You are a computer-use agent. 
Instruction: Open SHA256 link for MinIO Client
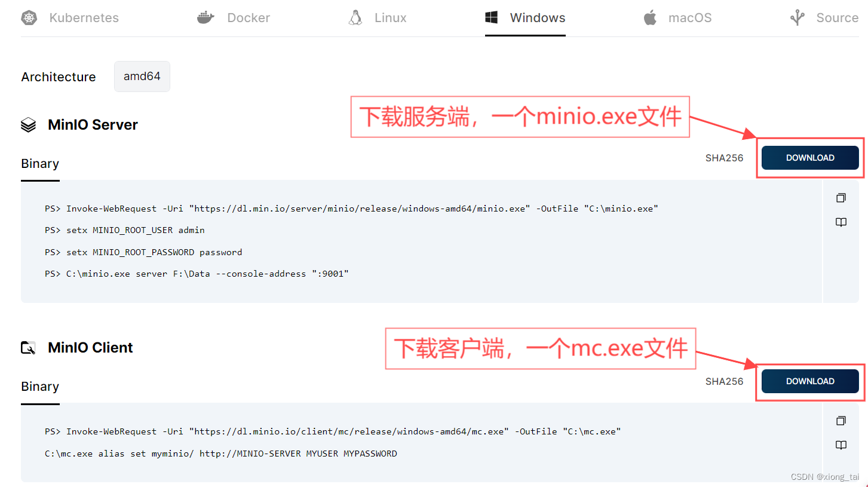pos(724,381)
